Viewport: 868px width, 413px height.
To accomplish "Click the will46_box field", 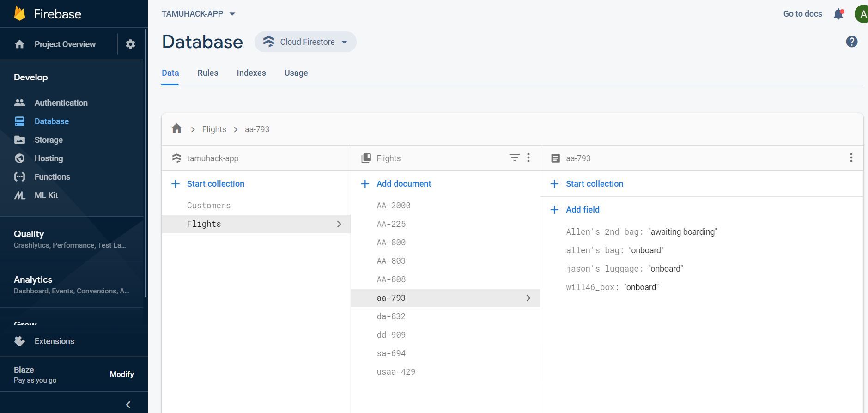I will click(x=612, y=287).
